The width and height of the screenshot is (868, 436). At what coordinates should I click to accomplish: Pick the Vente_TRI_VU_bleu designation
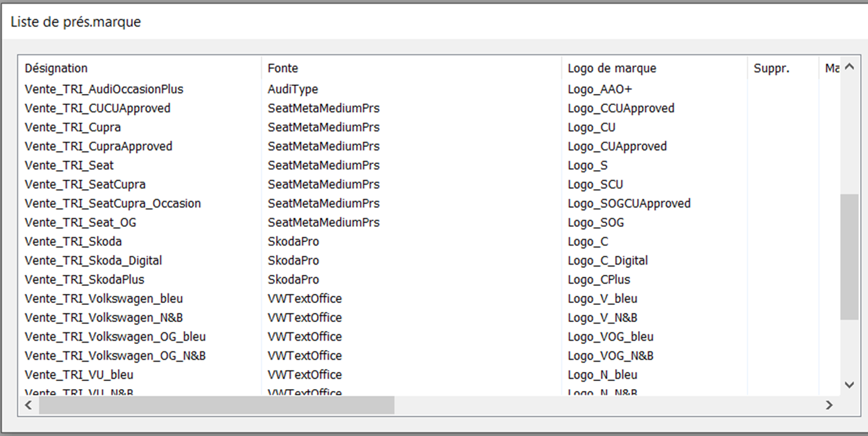tap(79, 374)
